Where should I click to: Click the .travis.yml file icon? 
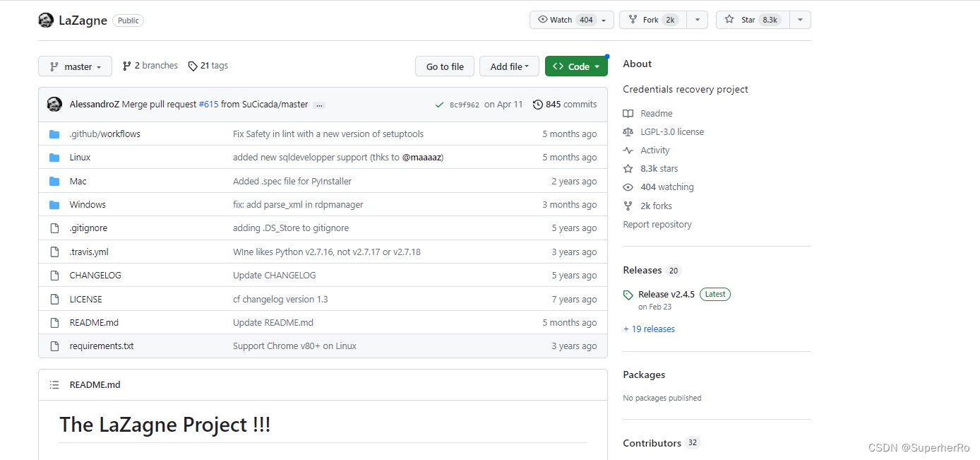click(54, 252)
